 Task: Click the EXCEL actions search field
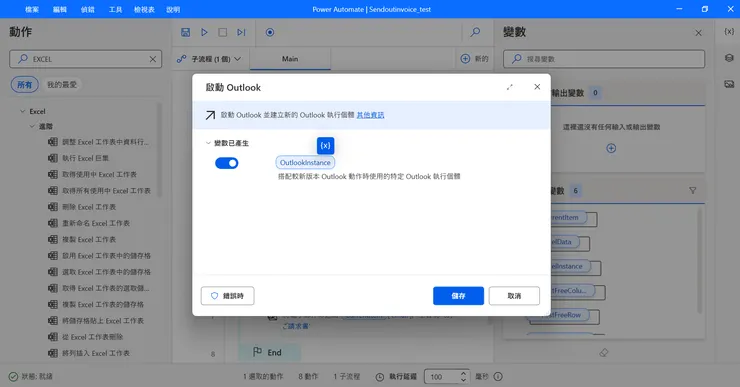[x=85, y=59]
